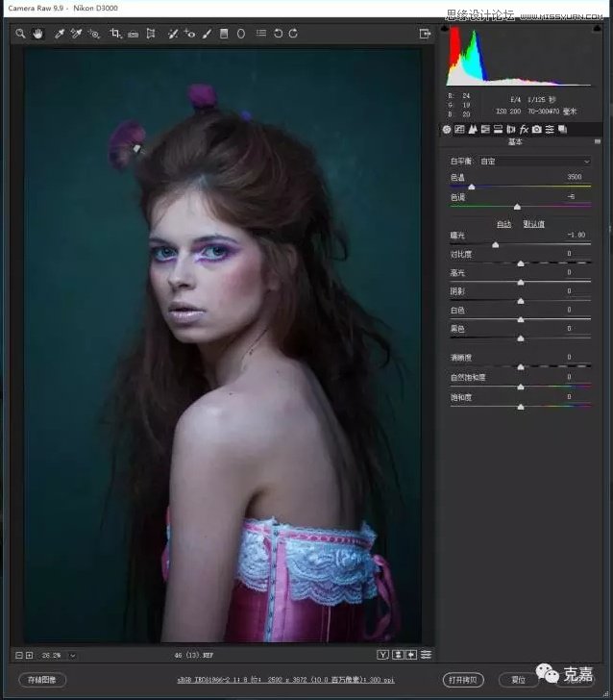Switch to the Camera Calibration tab
Screen dimensions: 613x700
tap(536, 129)
